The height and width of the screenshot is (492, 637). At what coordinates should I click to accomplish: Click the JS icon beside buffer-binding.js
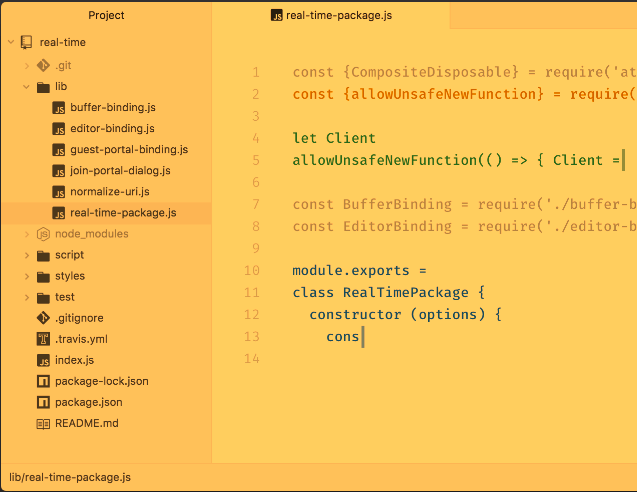tap(59, 107)
